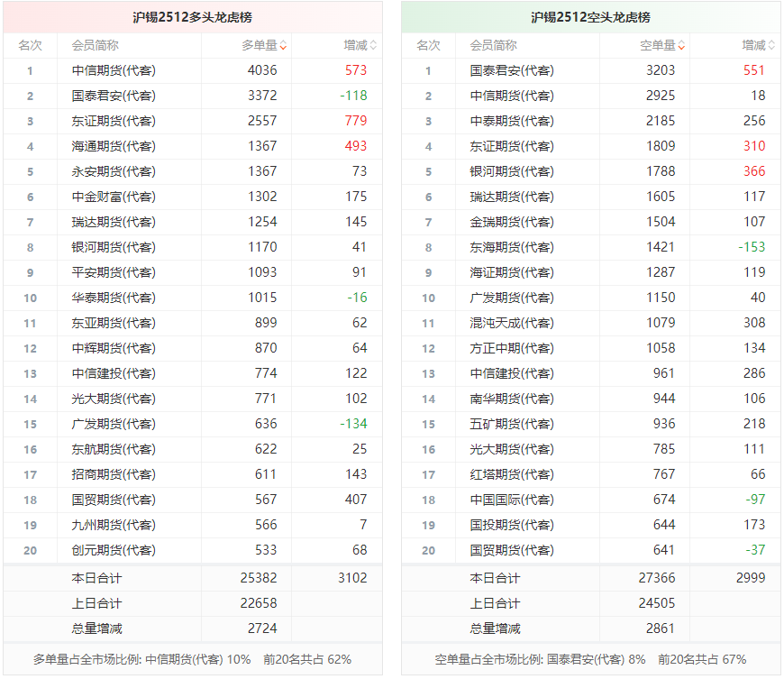
Task: Click 空单量占全市场比例 footer note
Action: tap(590, 659)
